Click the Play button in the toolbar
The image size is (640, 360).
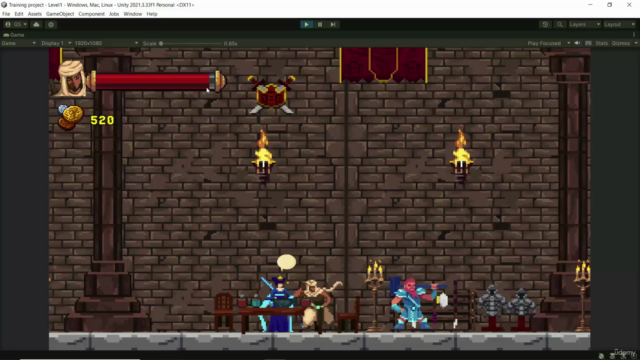(306, 24)
